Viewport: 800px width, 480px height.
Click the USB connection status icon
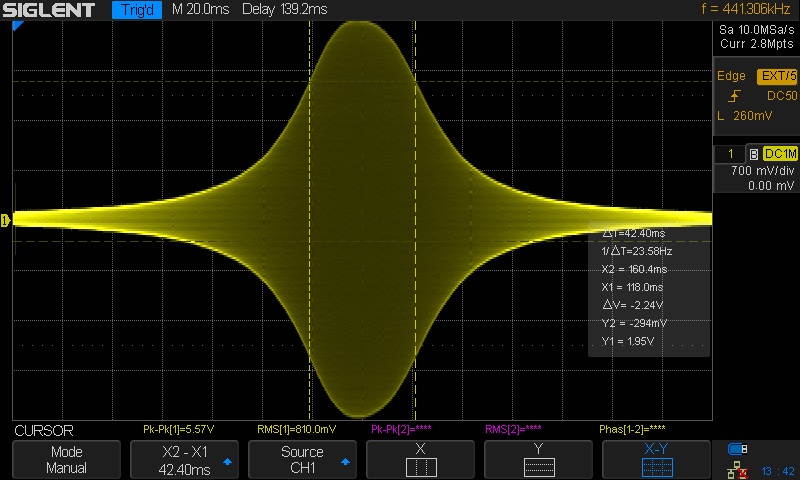click(x=738, y=448)
